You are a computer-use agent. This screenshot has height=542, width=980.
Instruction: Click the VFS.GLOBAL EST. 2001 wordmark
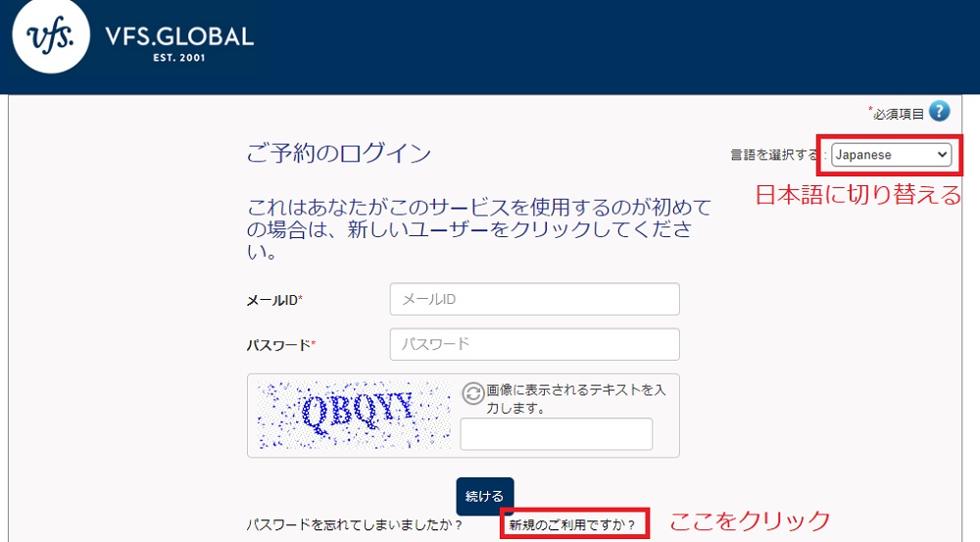[178, 44]
